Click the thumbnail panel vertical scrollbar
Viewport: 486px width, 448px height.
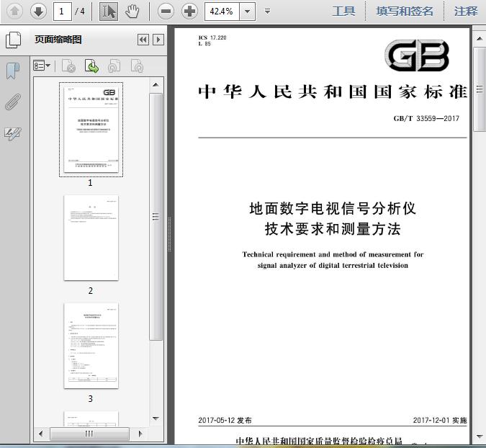click(x=156, y=216)
